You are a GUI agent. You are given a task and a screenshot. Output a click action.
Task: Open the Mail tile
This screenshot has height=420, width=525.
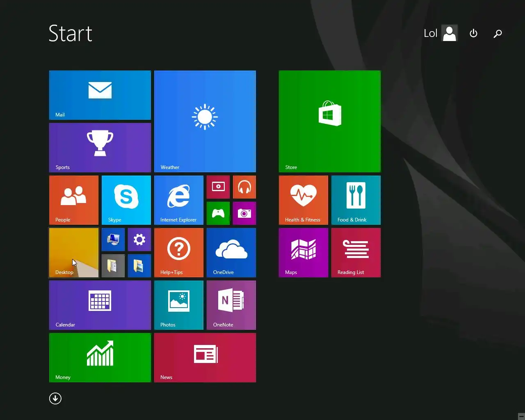coord(100,95)
